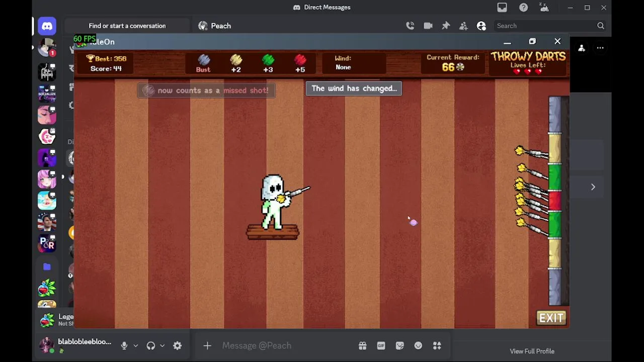Image resolution: width=644 pixels, height=362 pixels.
Task: Click the plus attach button by message box
Action: tap(207, 345)
